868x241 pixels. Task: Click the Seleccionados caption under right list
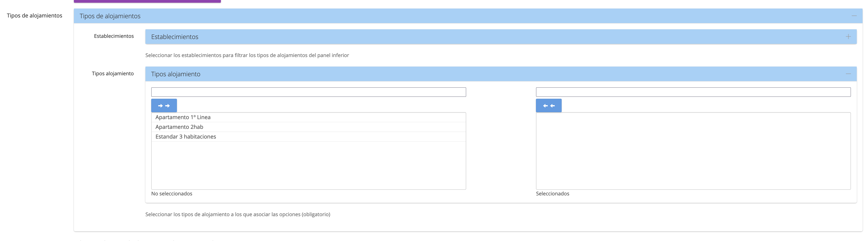point(552,193)
